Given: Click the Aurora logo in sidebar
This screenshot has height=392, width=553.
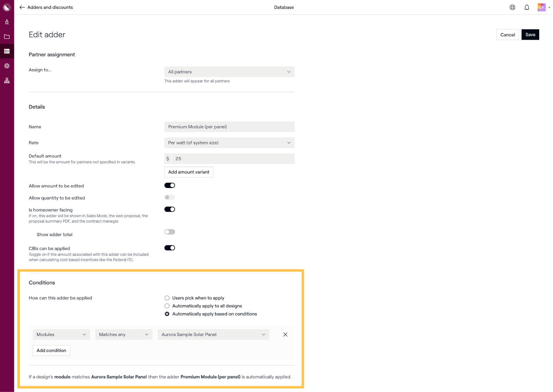Looking at the screenshot, I should [7, 7].
